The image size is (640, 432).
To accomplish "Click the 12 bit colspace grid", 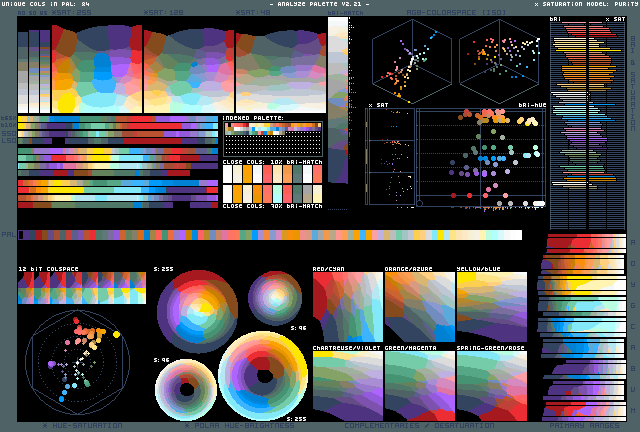I will point(82,289).
